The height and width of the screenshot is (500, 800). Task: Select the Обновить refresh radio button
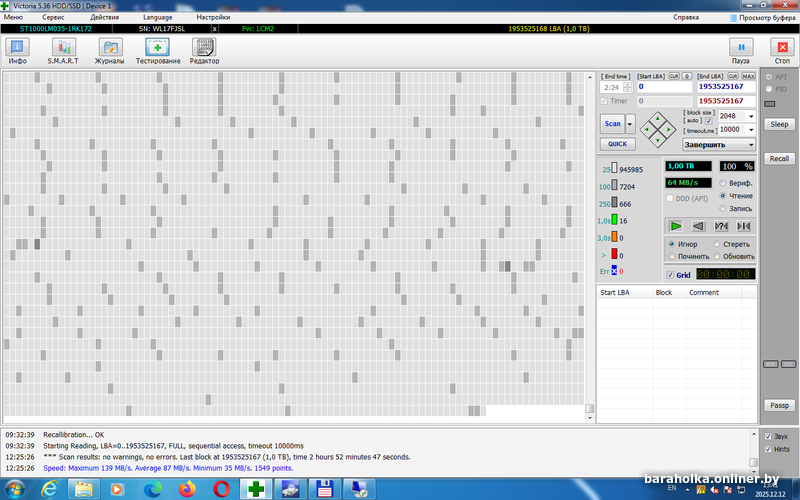click(717, 256)
